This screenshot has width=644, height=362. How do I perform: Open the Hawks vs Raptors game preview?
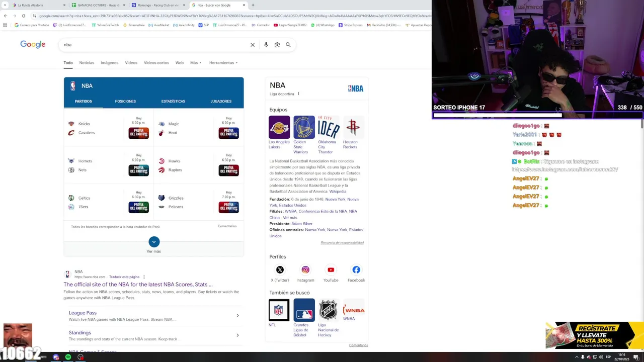point(228,170)
